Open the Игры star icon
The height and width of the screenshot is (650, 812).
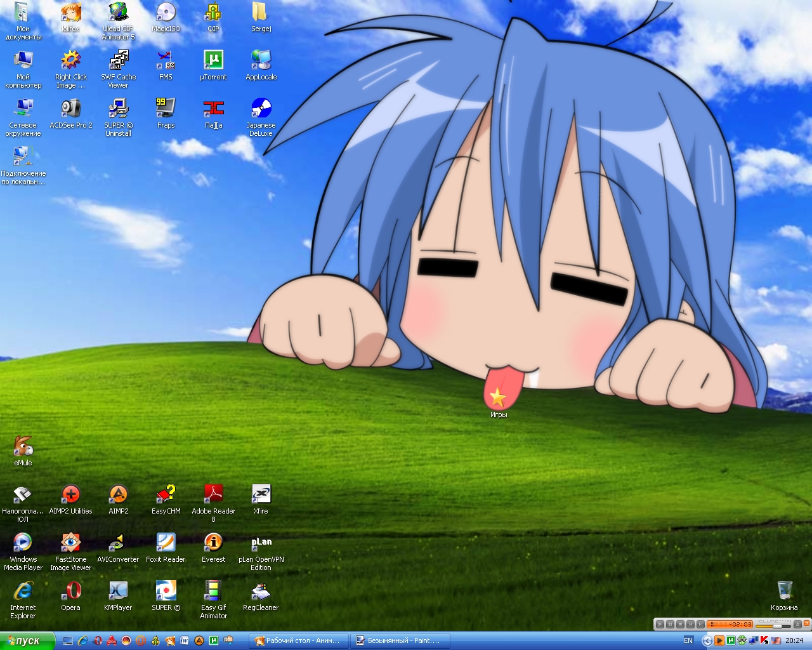[x=499, y=402]
